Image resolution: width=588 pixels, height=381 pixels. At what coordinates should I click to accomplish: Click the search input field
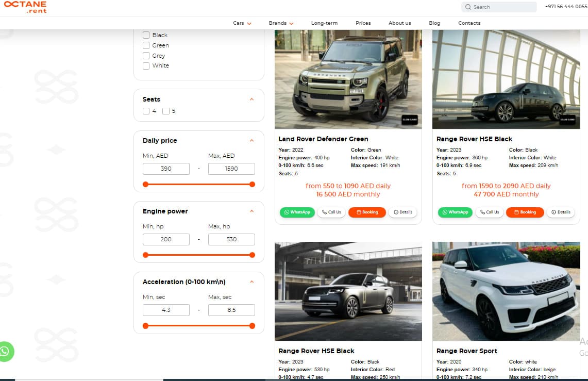499,7
